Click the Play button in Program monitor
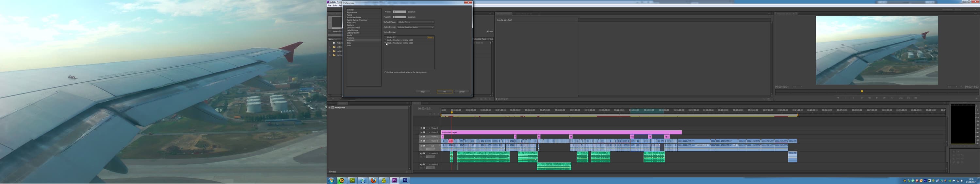The width and height of the screenshot is (980, 184). coord(877,98)
